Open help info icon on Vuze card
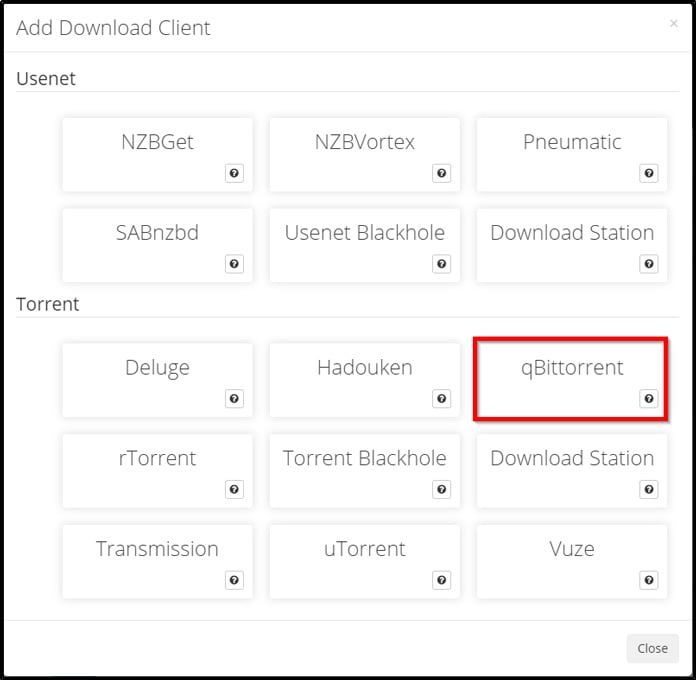The width and height of the screenshot is (696, 680). point(649,580)
